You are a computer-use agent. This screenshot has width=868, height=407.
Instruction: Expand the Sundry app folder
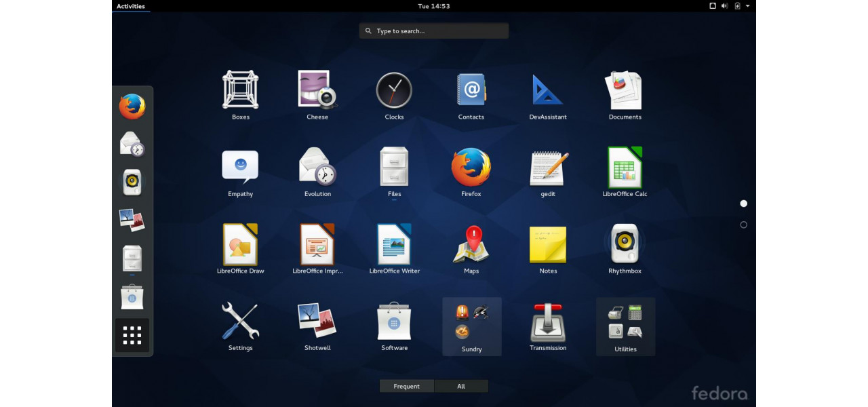coord(472,326)
